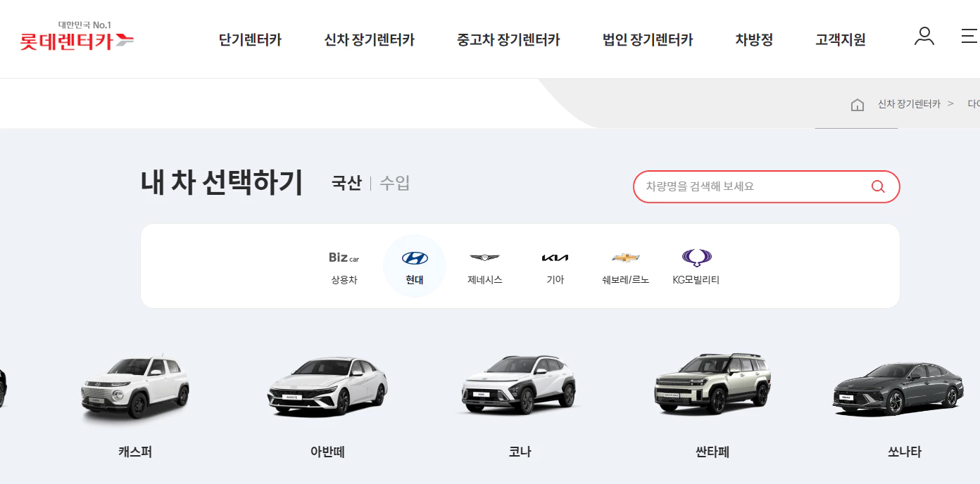This screenshot has height=484, width=980.
Task: Click the 쏘나타 car name label
Action: click(x=905, y=452)
